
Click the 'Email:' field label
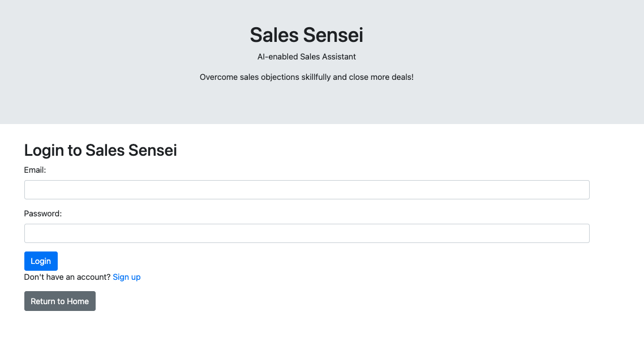(35, 169)
